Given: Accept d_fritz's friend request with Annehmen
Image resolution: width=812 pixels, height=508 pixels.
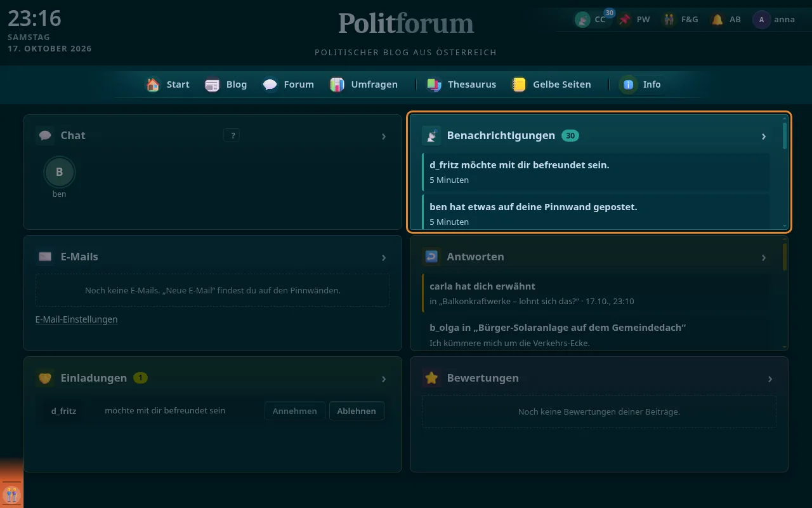Looking at the screenshot, I should coord(295,411).
